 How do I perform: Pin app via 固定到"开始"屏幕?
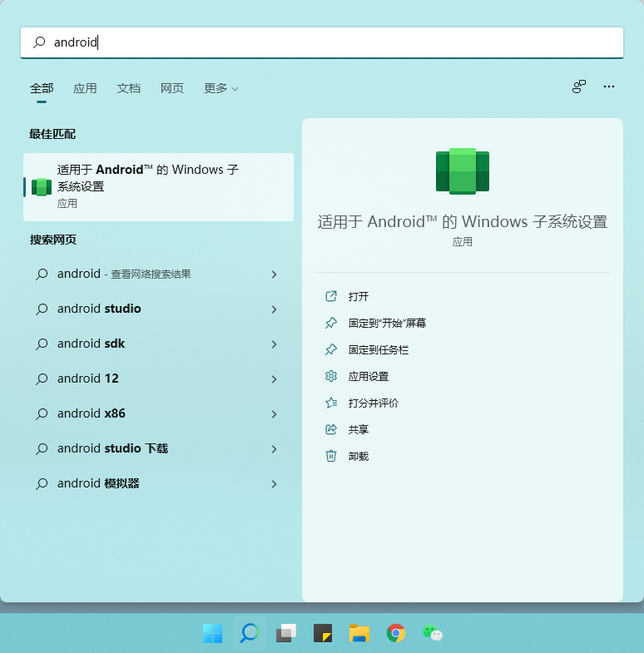click(388, 323)
